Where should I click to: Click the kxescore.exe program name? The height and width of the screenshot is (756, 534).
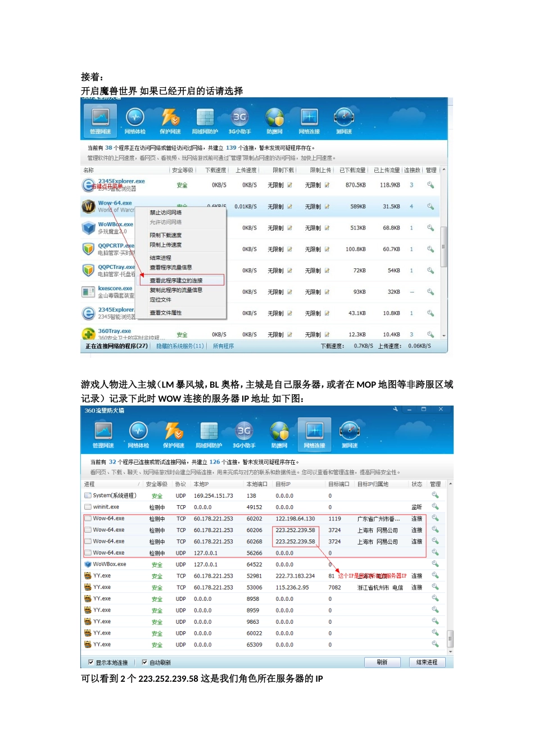(x=115, y=288)
